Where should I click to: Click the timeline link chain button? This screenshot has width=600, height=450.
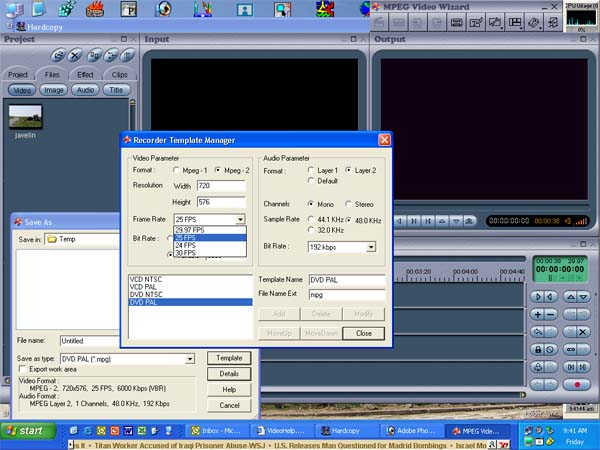click(571, 349)
